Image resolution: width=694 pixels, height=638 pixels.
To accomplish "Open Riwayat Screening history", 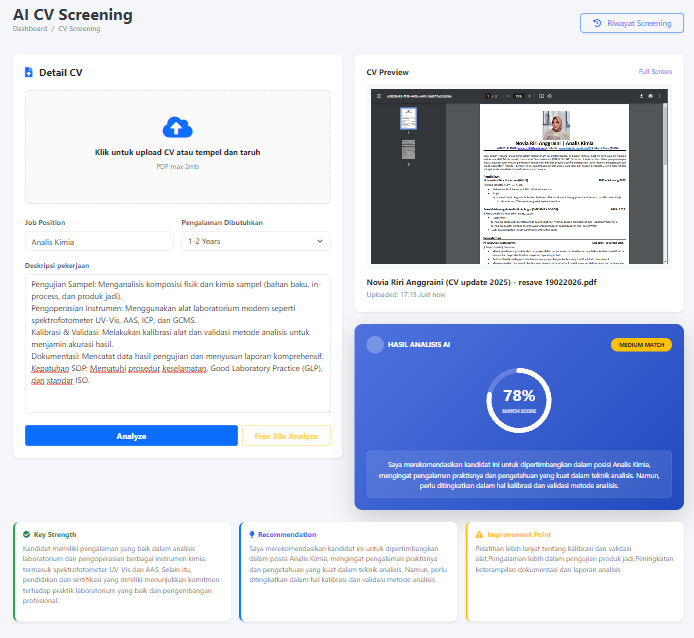I will coord(632,23).
